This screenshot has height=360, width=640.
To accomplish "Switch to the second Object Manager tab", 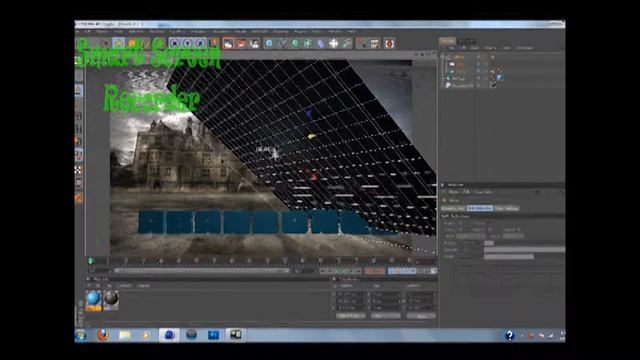I will 466,41.
